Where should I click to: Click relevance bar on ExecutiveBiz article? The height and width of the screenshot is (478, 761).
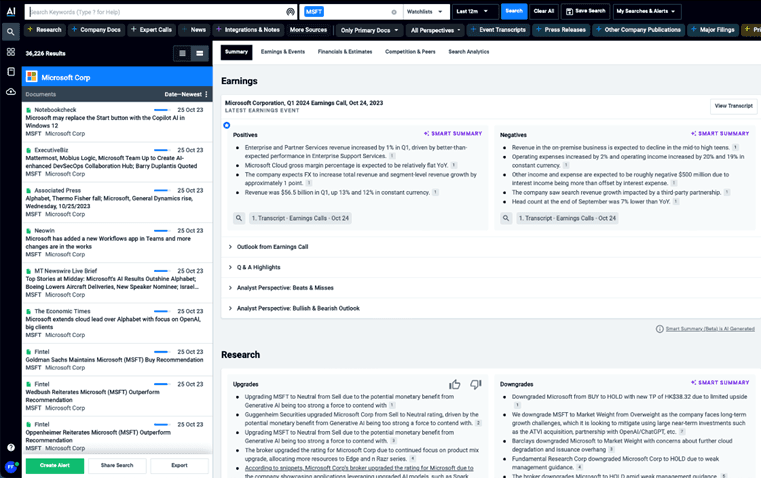point(162,150)
